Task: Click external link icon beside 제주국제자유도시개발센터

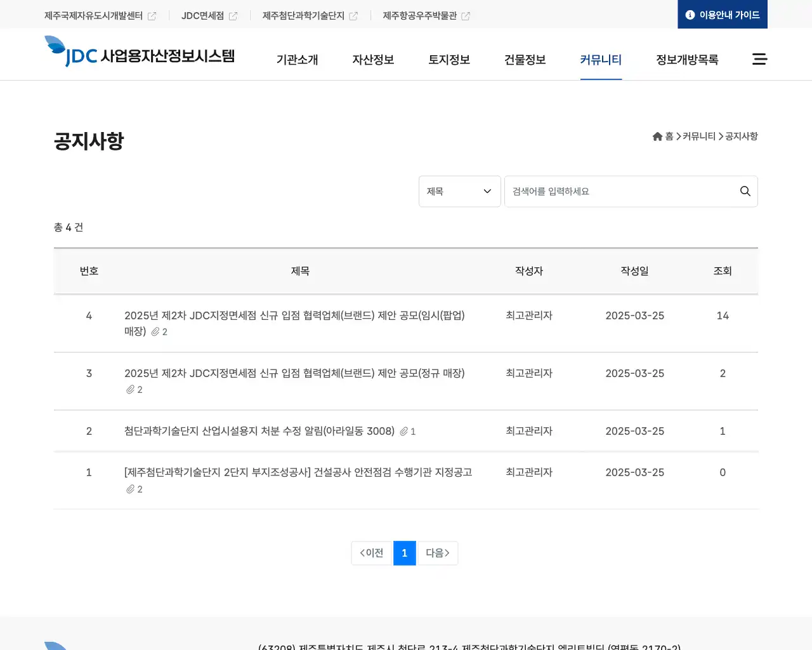Action: click(x=152, y=16)
